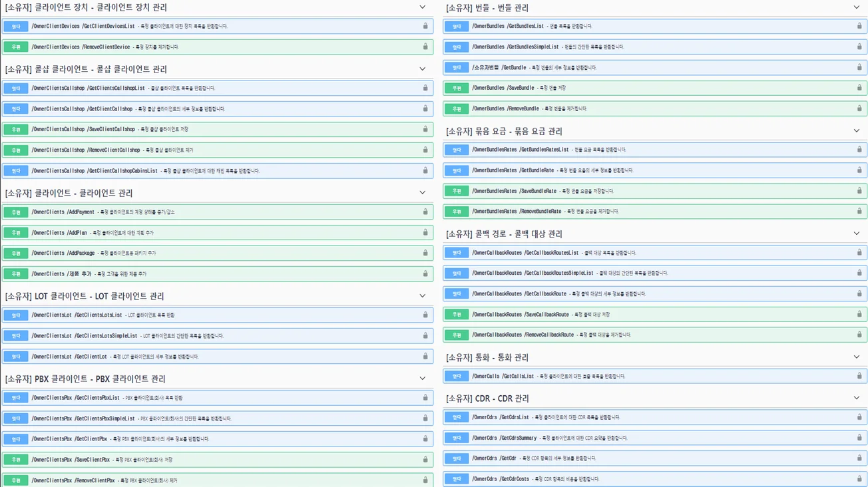
Task: Open the /OwnerBundlesRates/GetBundleRate operation row
Action: (x=655, y=170)
